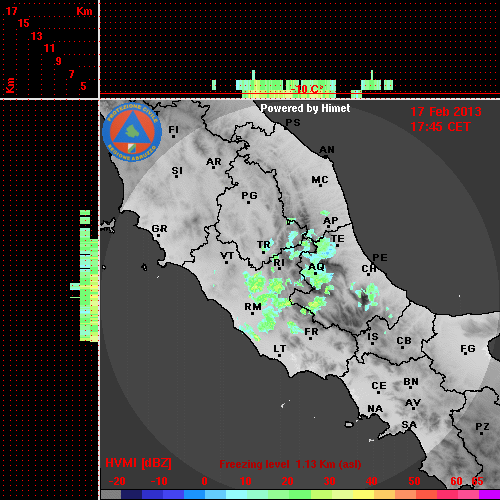Image resolution: width=500 pixels, height=500 pixels.
Task: Click the 10 dBZ scale label
Action: pyautogui.click(x=246, y=481)
